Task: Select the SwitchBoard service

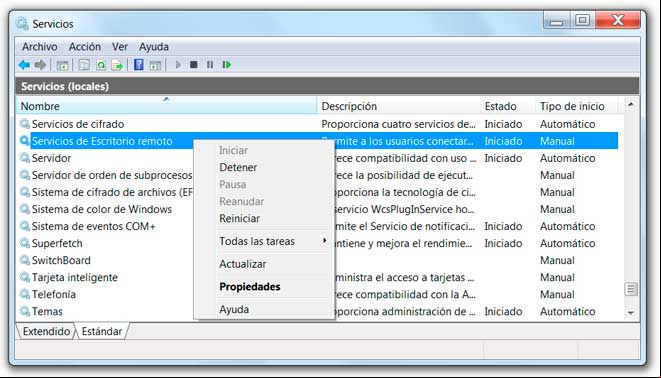Action: click(x=61, y=260)
